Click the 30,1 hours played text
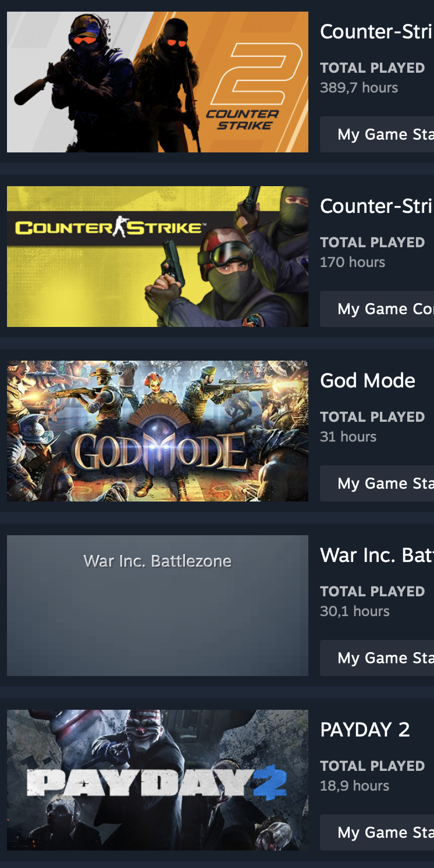 click(355, 611)
